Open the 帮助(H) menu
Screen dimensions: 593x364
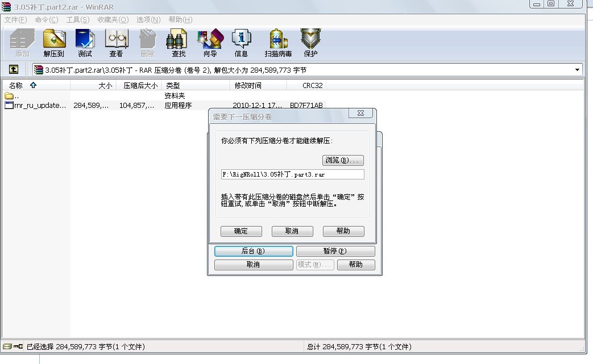click(180, 20)
